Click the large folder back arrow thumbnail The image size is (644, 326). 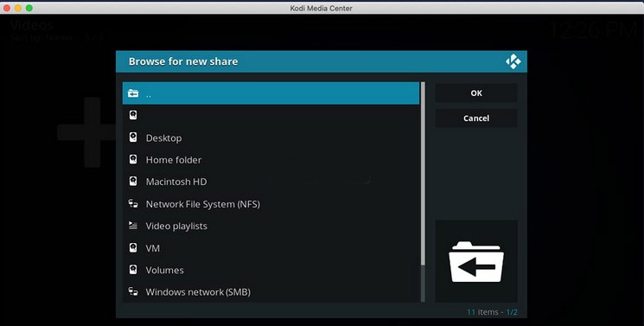(x=476, y=261)
